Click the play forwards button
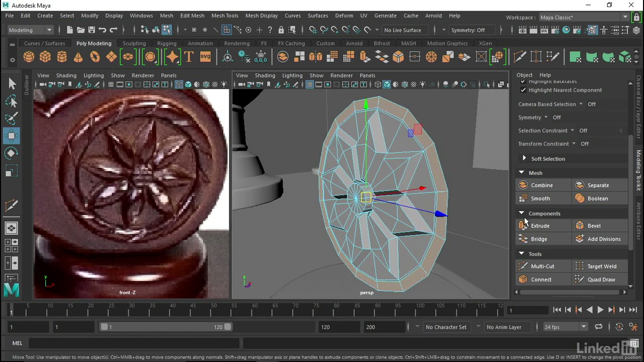 tap(600, 310)
